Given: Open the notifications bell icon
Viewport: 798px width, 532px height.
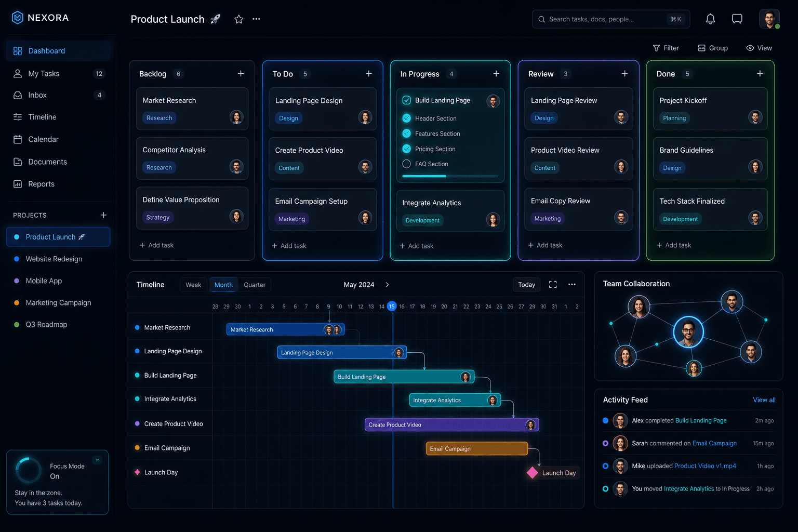Looking at the screenshot, I should [x=710, y=19].
